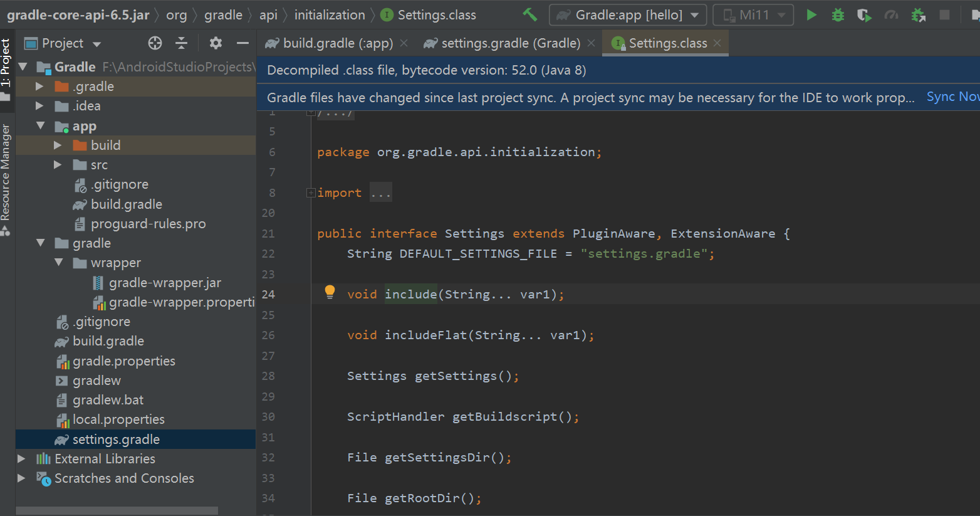Viewport: 980px width, 516px height.
Task: Run the app using the green play icon
Action: [811, 14]
